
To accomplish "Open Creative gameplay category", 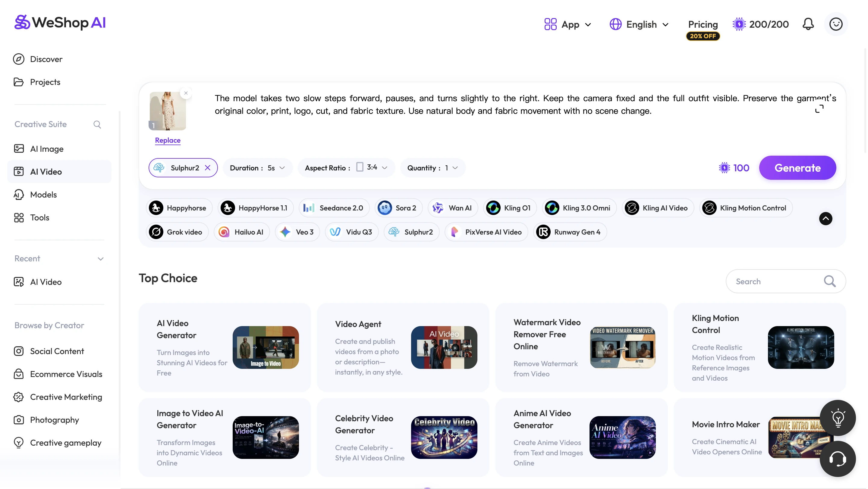I will [59, 443].
